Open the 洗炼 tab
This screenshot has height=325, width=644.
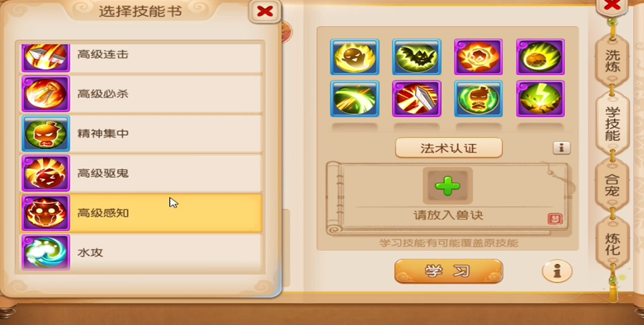click(x=612, y=61)
